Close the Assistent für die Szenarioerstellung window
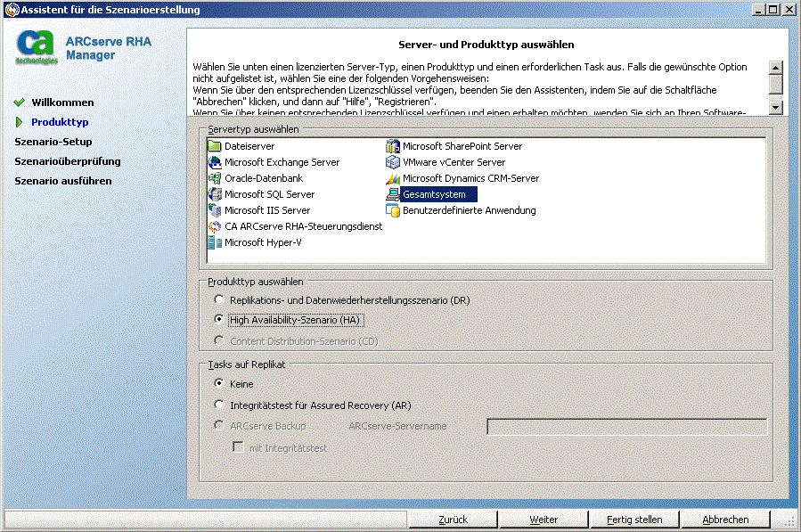This screenshot has height=532, width=801. tap(789, 9)
